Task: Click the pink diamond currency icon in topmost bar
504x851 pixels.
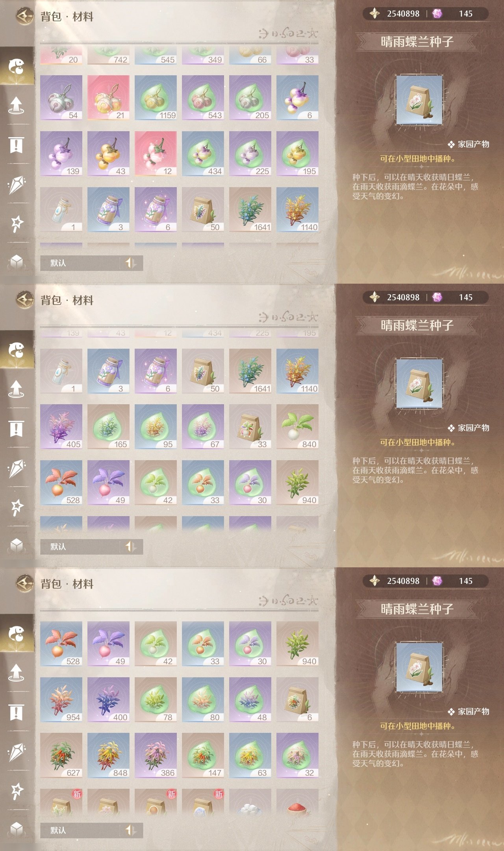Action: [437, 14]
